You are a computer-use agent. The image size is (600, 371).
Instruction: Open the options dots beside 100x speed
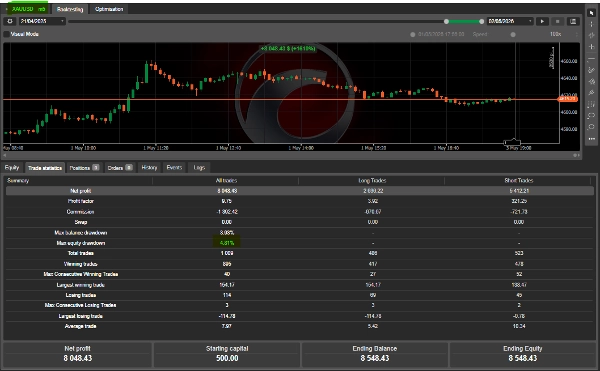click(x=576, y=34)
